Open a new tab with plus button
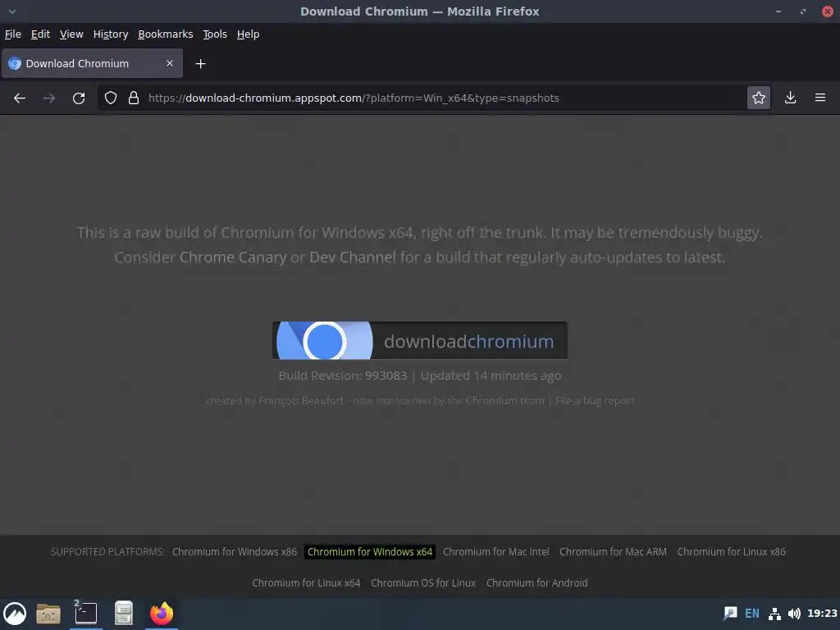This screenshot has height=630, width=840. [200, 64]
